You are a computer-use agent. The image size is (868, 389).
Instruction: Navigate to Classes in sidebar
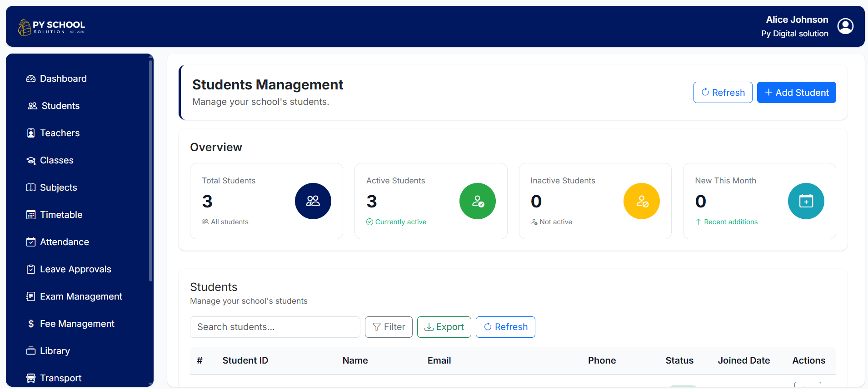[50, 160]
